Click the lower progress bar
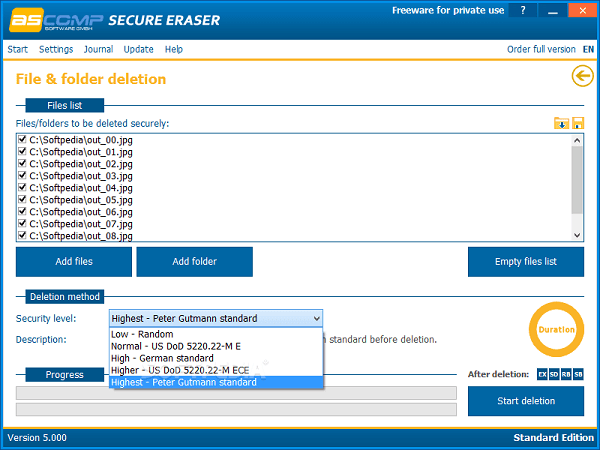This screenshot has width=600, height=450. (236, 409)
